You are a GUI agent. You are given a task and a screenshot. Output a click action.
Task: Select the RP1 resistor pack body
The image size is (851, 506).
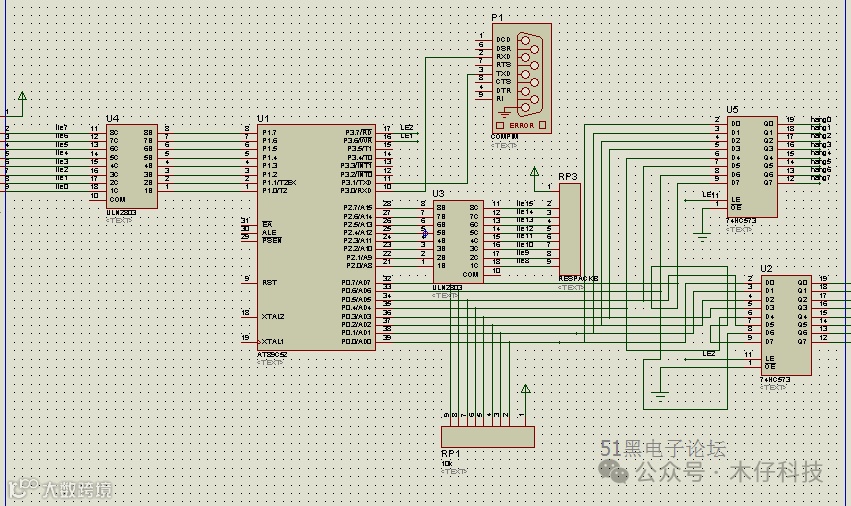coord(488,437)
